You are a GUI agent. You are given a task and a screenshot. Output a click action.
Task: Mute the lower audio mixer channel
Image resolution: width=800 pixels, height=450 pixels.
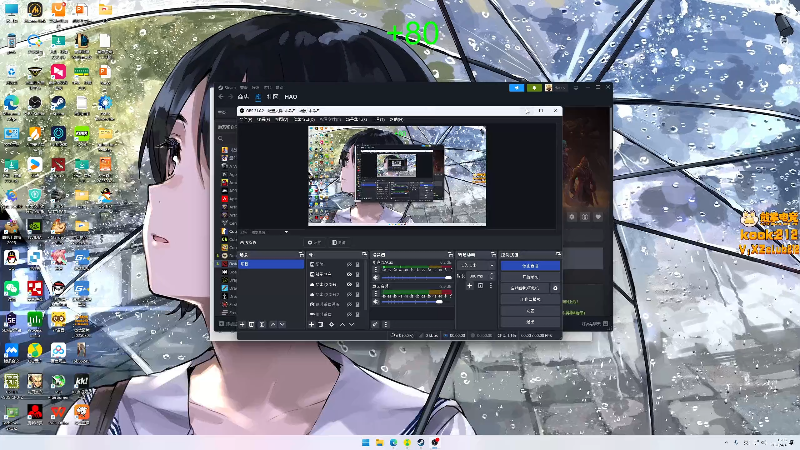pos(376,302)
